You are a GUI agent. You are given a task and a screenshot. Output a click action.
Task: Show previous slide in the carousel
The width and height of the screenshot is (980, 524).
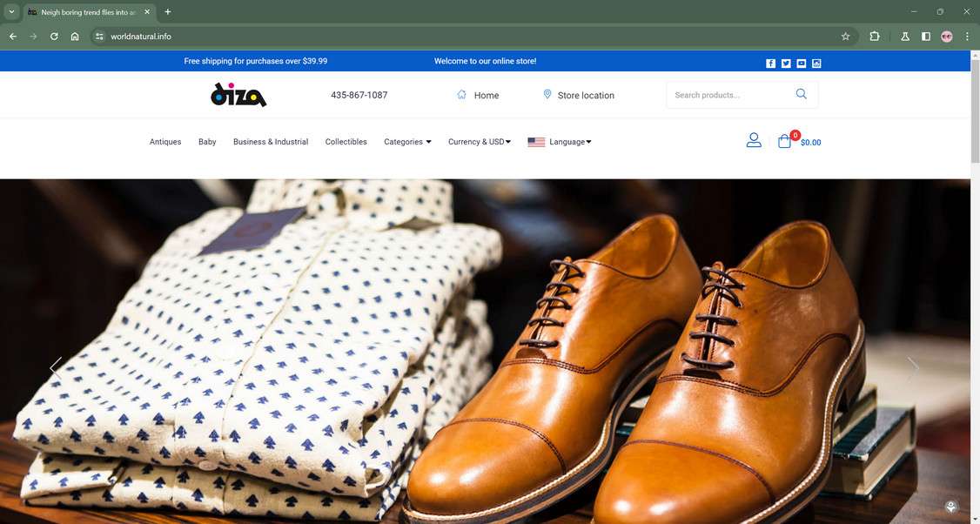(x=56, y=369)
